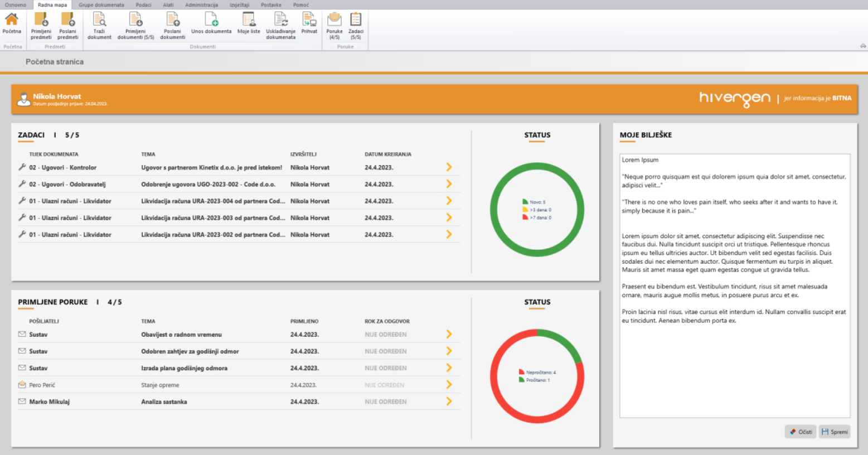Click the yellow >3 dana: 0 legend entry
The width and height of the screenshot is (868, 455).
point(537,210)
